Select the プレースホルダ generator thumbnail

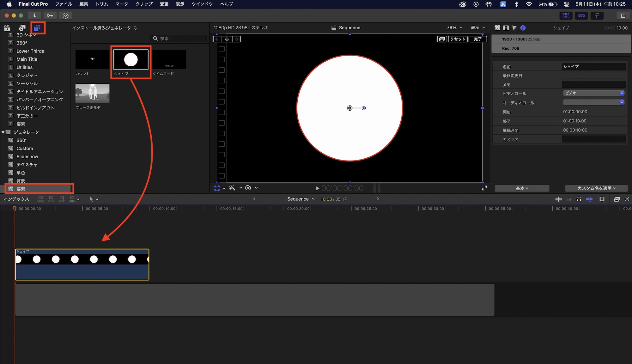[92, 94]
